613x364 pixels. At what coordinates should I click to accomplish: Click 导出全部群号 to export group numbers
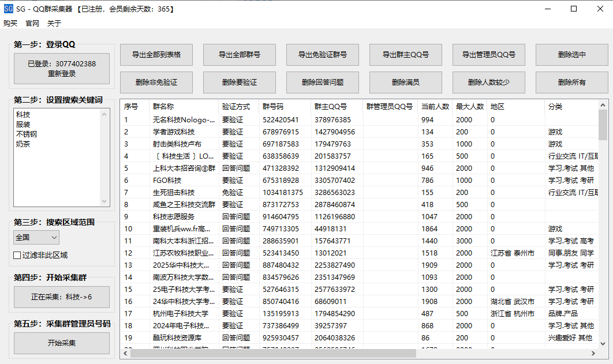pos(240,55)
